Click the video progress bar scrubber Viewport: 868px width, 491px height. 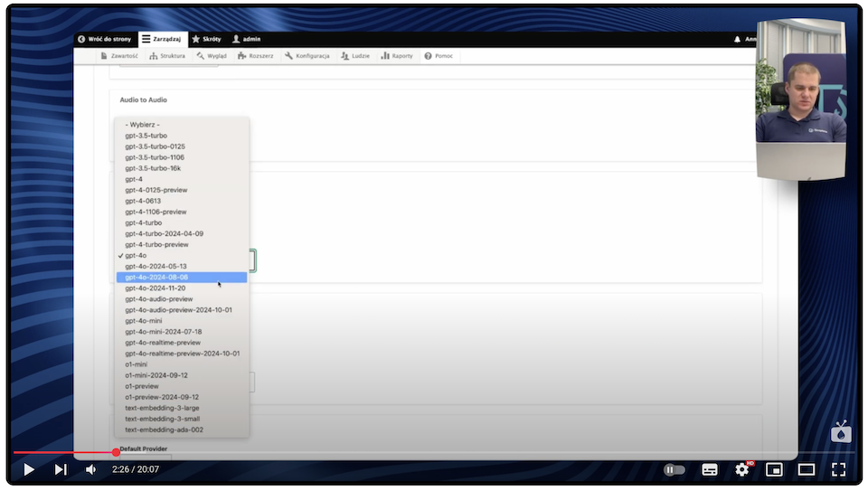click(x=116, y=452)
